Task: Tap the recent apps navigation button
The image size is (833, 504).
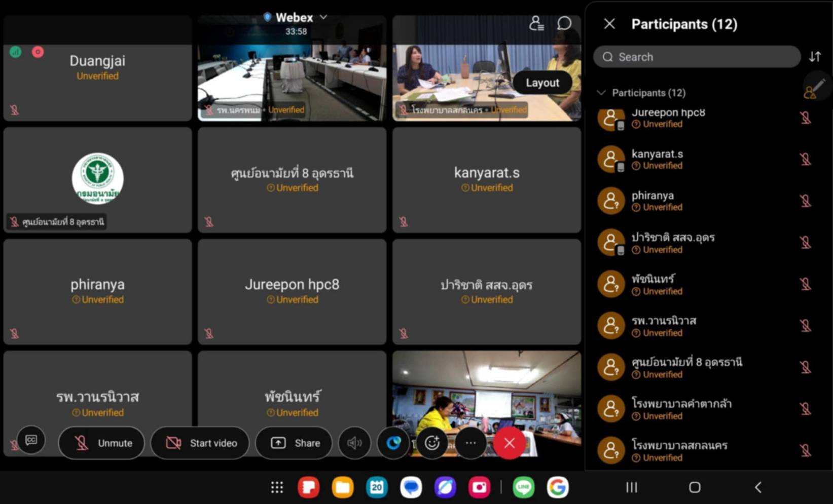Action: click(632, 487)
